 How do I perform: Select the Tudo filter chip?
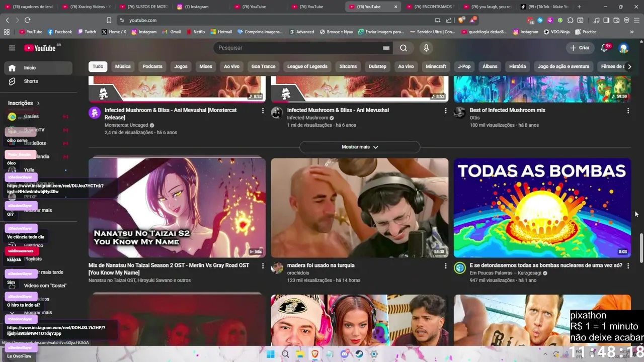pos(98,66)
